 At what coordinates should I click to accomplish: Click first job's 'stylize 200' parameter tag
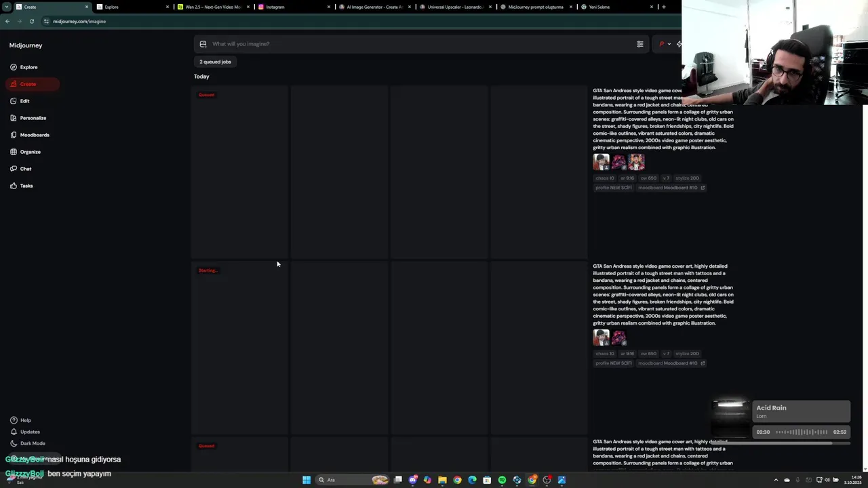point(687,178)
